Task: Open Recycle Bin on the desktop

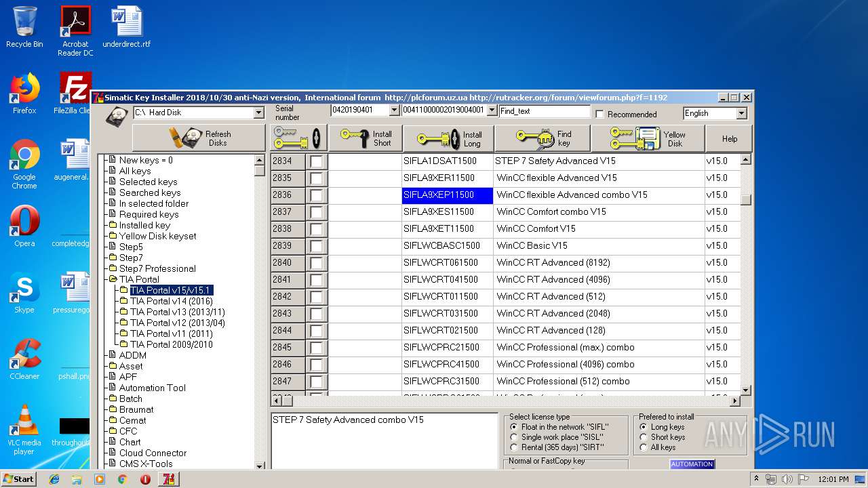Action: point(24,27)
